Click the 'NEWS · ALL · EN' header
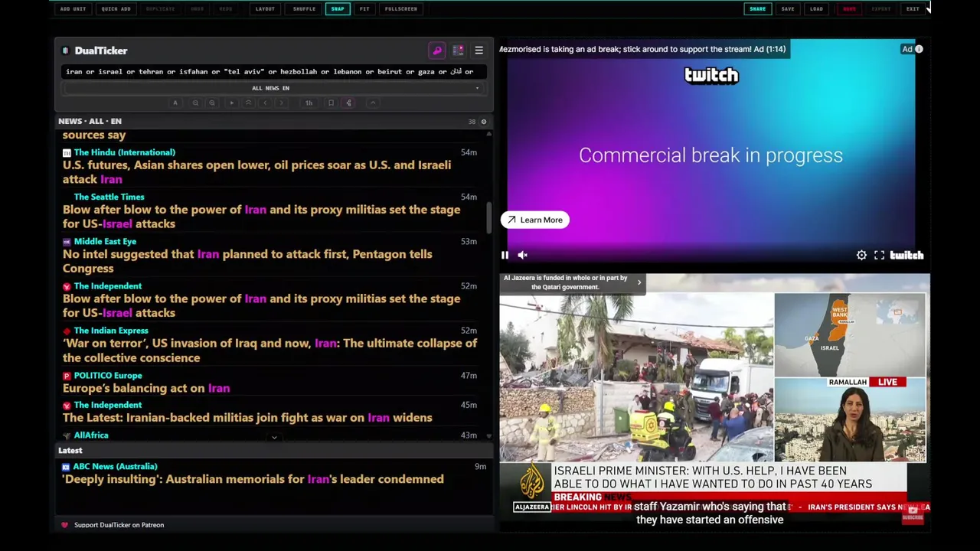This screenshot has width=980, height=551. coord(90,122)
